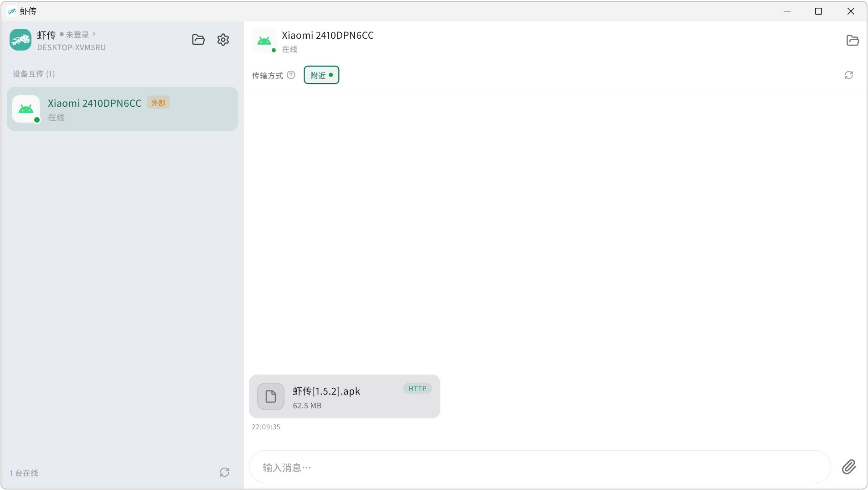The width and height of the screenshot is (868, 490).
Task: Click the 外部 badge on the Xiaomi device
Action: tap(158, 103)
